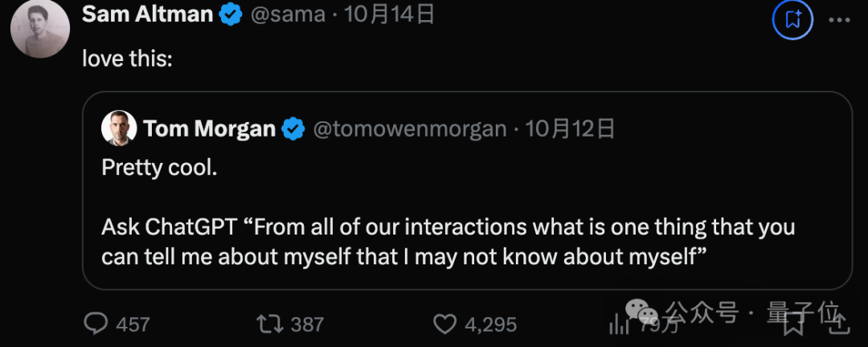Open the three-dot more options menu

click(839, 18)
